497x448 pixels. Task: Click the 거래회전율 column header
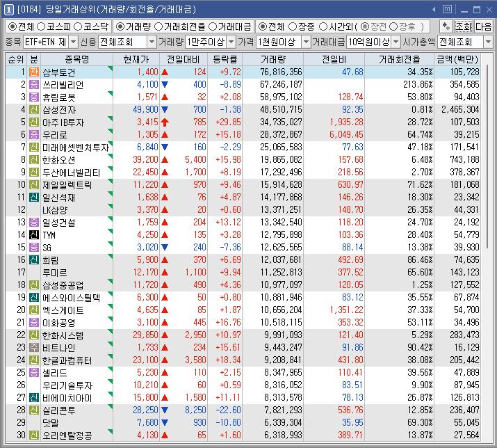[x=399, y=59]
